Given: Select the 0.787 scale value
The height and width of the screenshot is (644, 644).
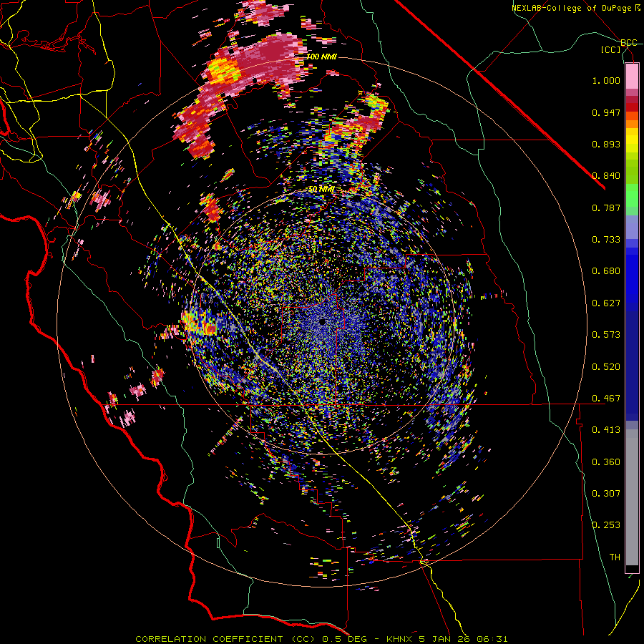Looking at the screenshot, I should 606,208.
